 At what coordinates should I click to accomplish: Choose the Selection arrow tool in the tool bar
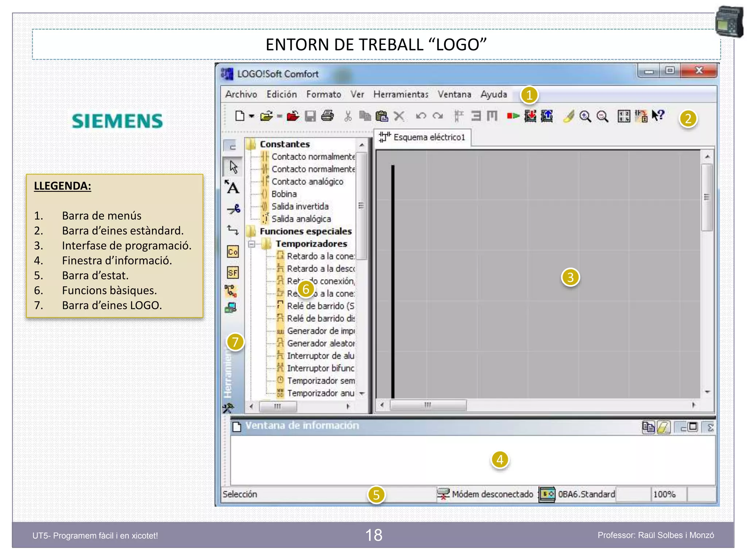tap(233, 167)
